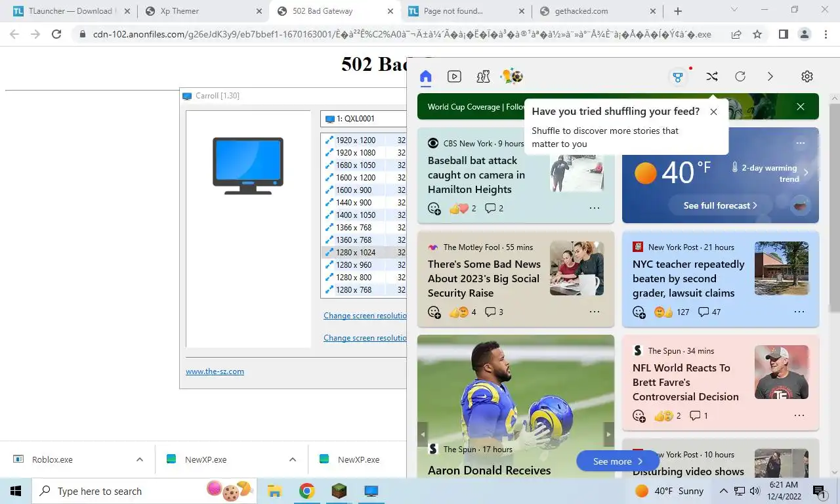Switch to TLauncher — Download tab

(x=70, y=11)
